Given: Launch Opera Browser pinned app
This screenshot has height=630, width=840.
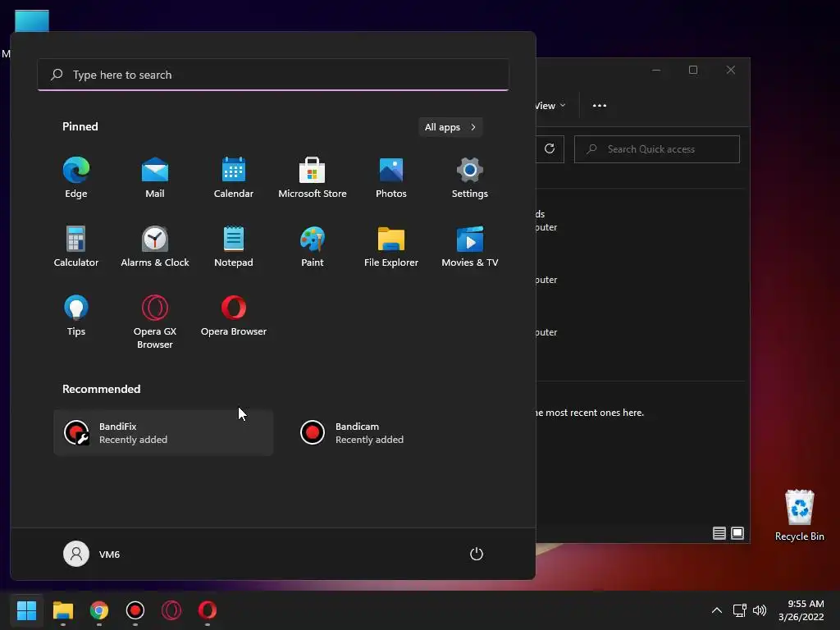Looking at the screenshot, I should coord(234,316).
